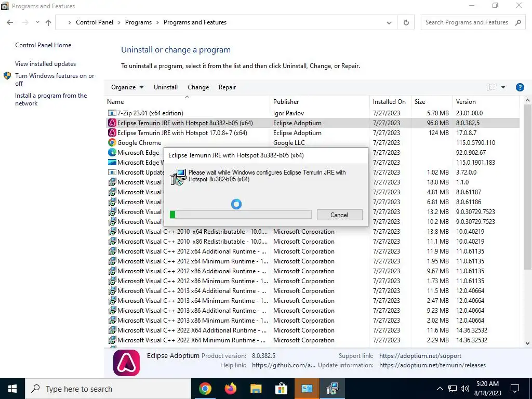Screen dimensions: 532x399
Task: Sort by the Size column header
Action: coord(432,102)
